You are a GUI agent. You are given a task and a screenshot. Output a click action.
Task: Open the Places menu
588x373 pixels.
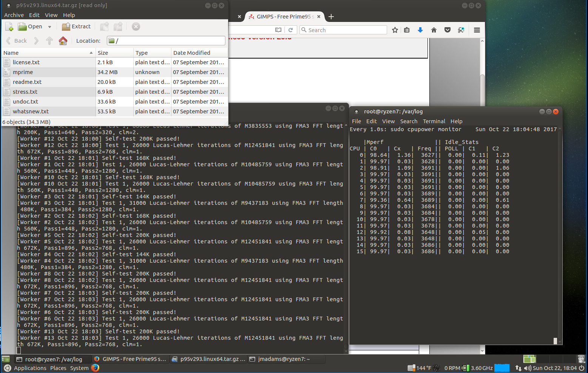coord(58,368)
